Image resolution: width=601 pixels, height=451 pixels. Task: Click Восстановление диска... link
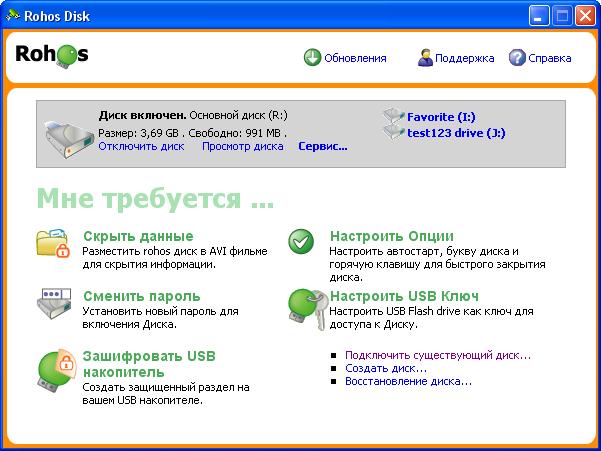[x=408, y=381]
